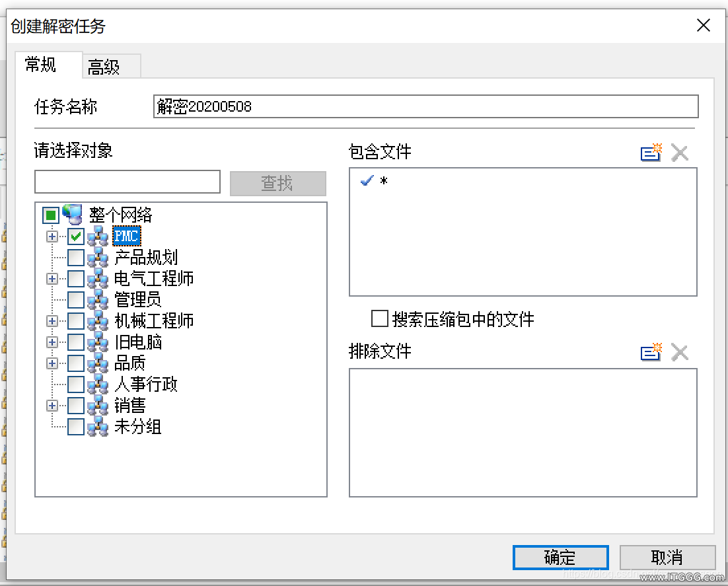Check the 销售 checkbox
The image size is (728, 586).
coord(76,406)
